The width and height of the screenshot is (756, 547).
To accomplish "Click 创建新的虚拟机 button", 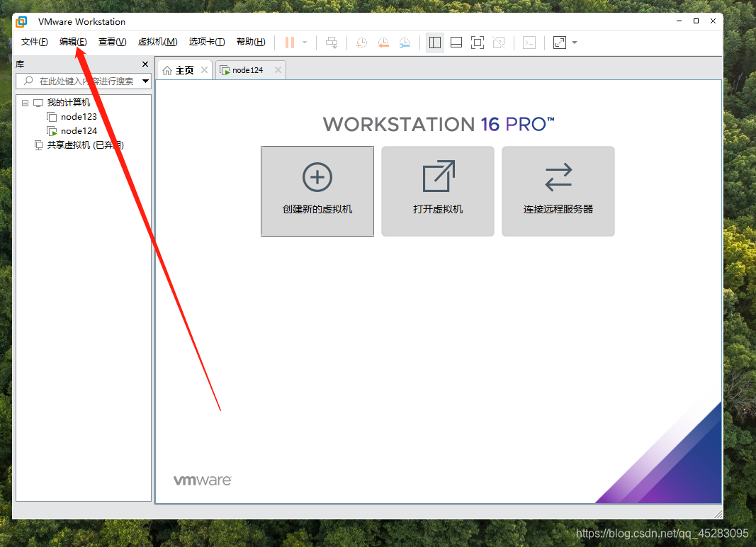I will click(317, 191).
